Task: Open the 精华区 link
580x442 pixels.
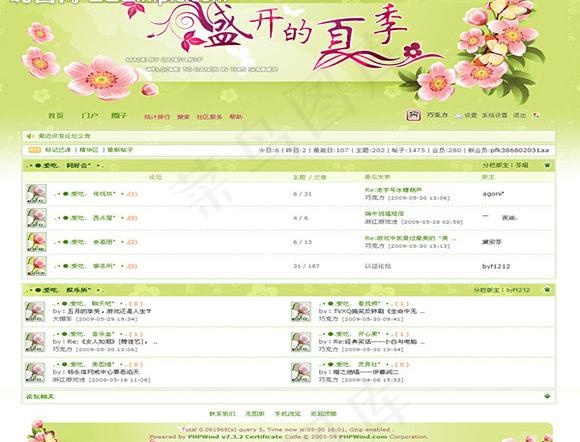Action: [x=89, y=150]
